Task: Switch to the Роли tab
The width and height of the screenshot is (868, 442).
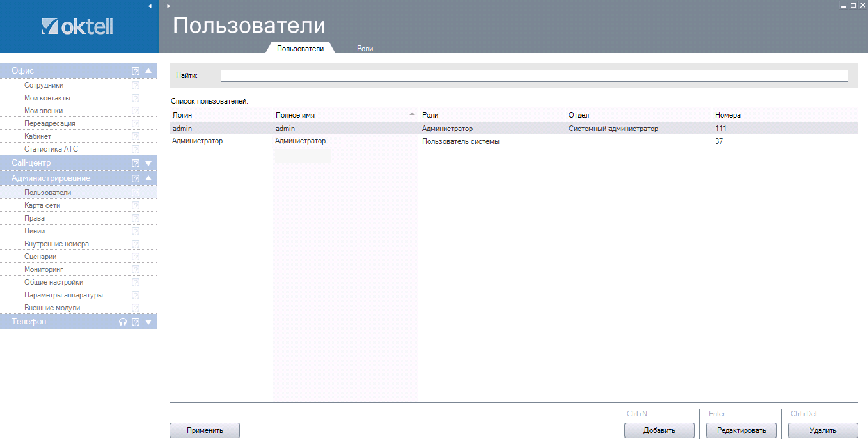Action: pyautogui.click(x=365, y=49)
